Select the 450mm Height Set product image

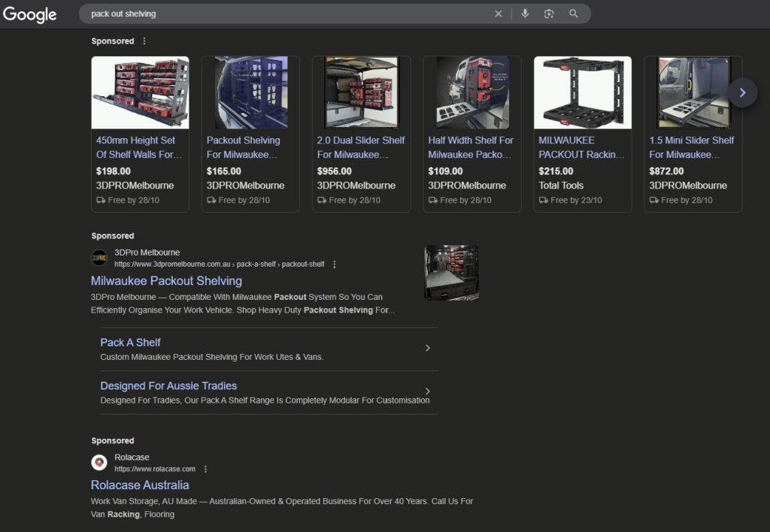[140, 93]
